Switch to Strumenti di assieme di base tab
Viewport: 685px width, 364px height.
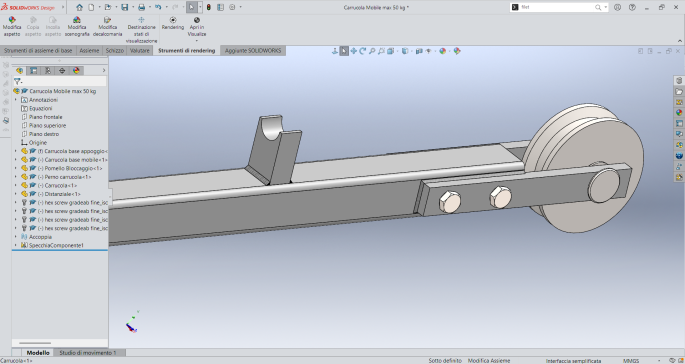tap(38, 51)
